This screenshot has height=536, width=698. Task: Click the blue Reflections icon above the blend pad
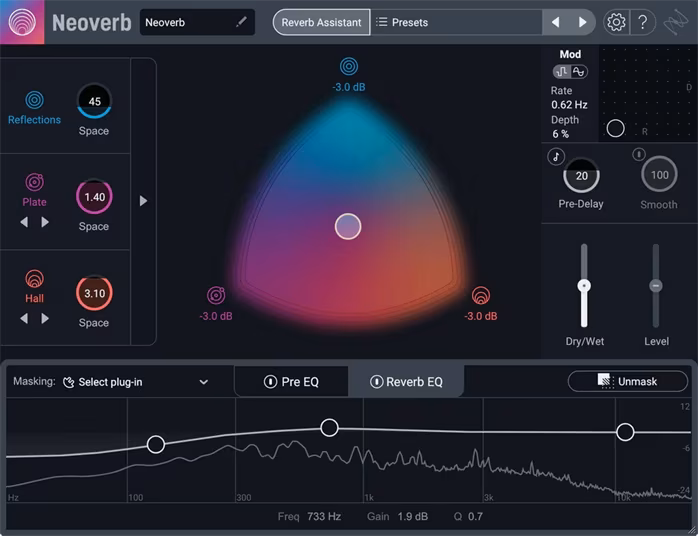coord(349,66)
